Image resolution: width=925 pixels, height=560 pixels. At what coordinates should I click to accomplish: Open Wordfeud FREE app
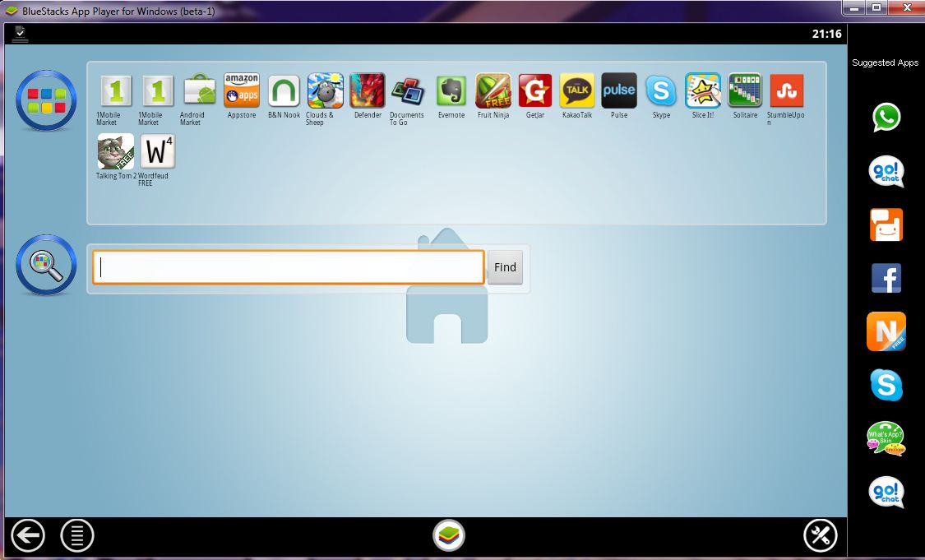pyautogui.click(x=158, y=151)
